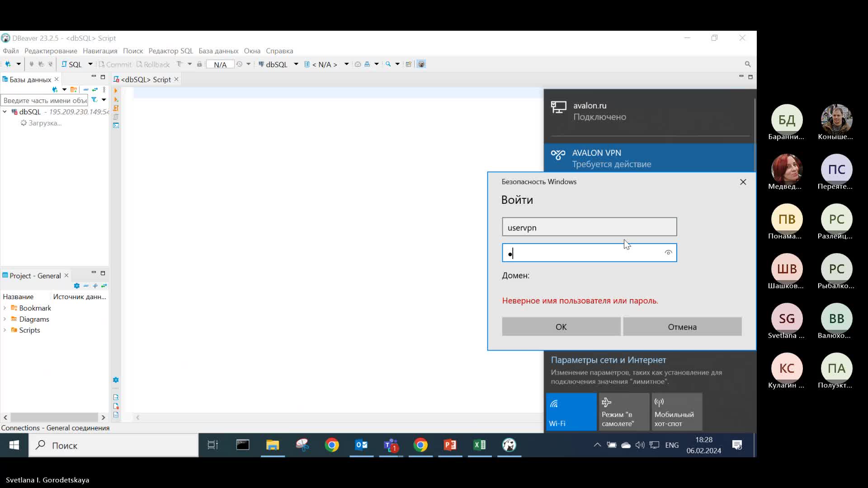Select the AVALON VPN connection entry
Image resolution: width=868 pixels, height=488 pixels.
649,158
